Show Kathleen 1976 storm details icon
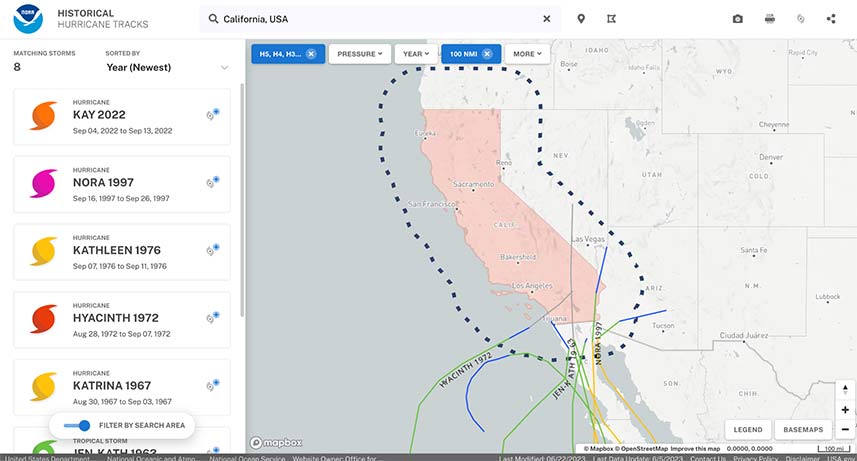 [213, 250]
